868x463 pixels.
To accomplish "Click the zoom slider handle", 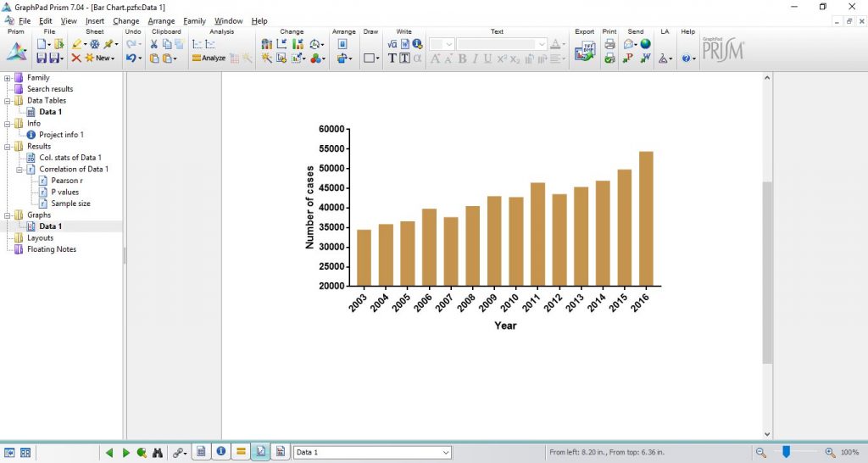I will [787, 452].
